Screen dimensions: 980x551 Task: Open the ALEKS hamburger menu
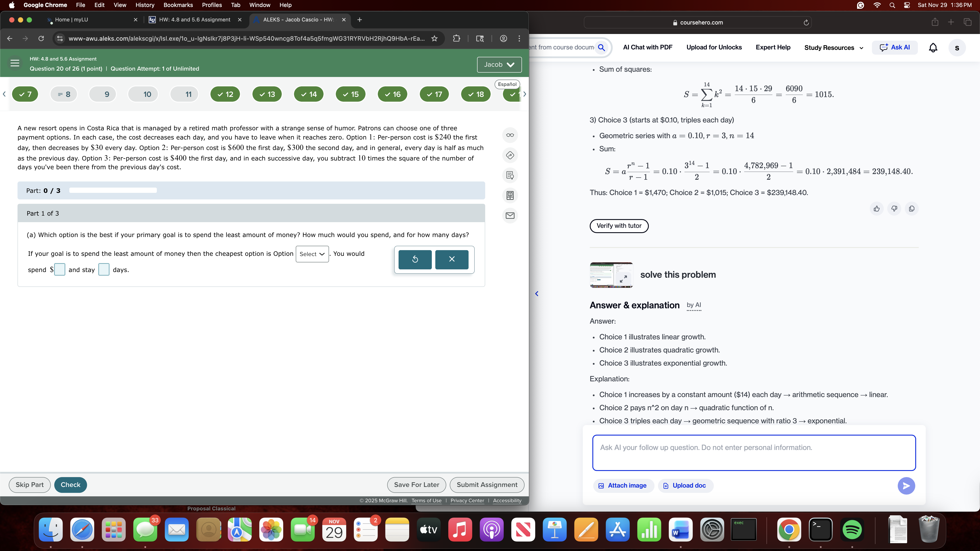point(14,63)
